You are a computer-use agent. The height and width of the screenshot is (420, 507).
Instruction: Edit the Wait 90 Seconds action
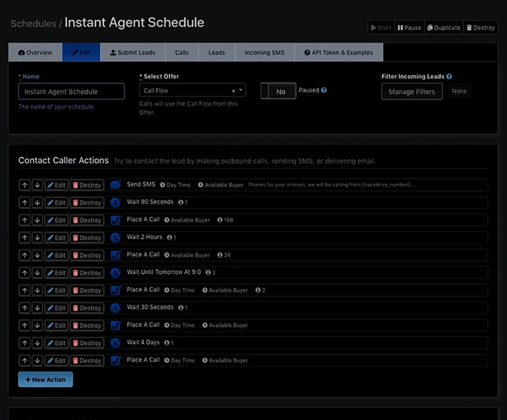56,202
